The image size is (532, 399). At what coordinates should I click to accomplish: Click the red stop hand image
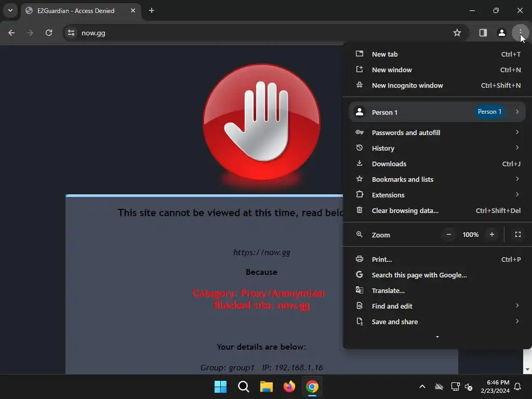click(x=262, y=122)
